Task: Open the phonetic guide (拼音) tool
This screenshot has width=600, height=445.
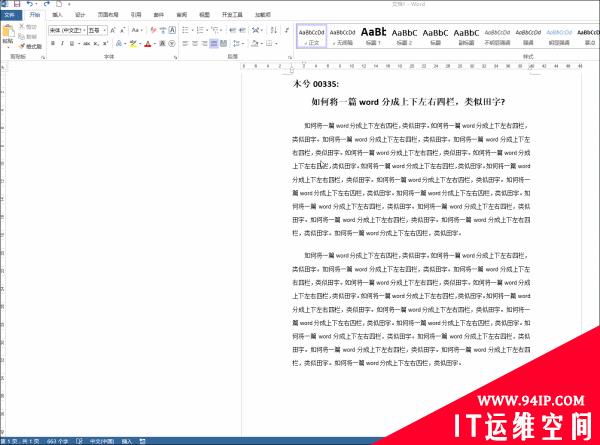Action: click(163, 30)
